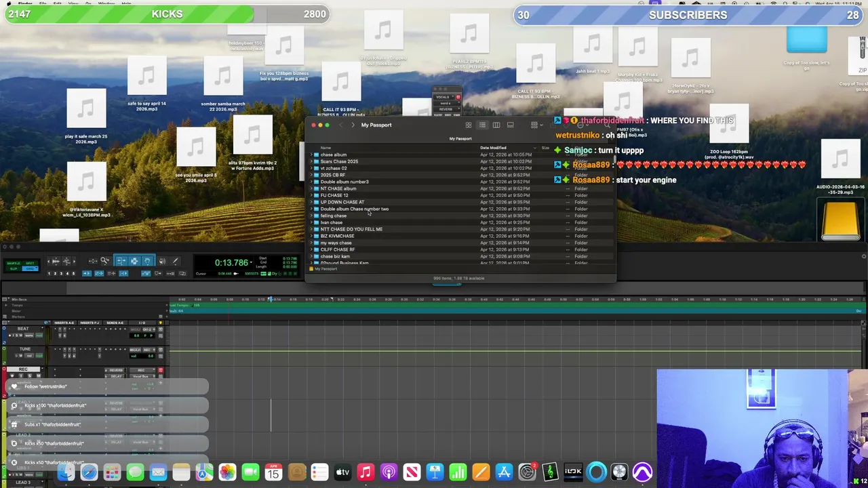
Task: Open iLok License Manager from Dock
Action: click(x=573, y=472)
